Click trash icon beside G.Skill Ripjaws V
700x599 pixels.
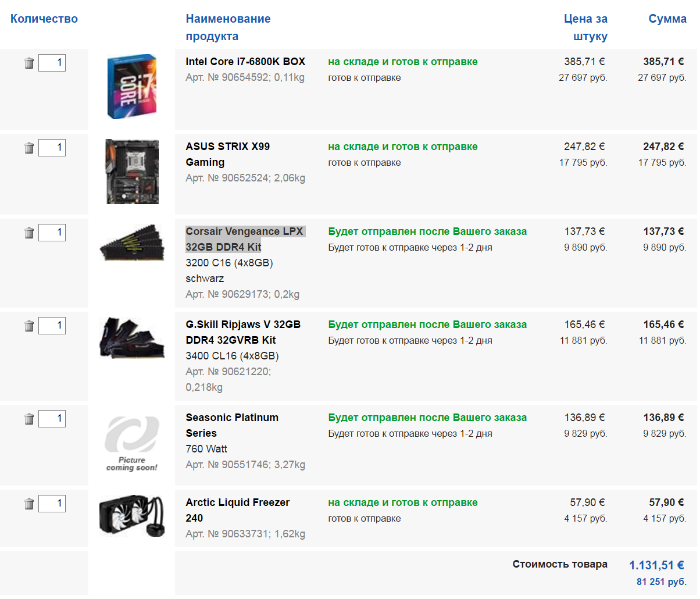(29, 326)
